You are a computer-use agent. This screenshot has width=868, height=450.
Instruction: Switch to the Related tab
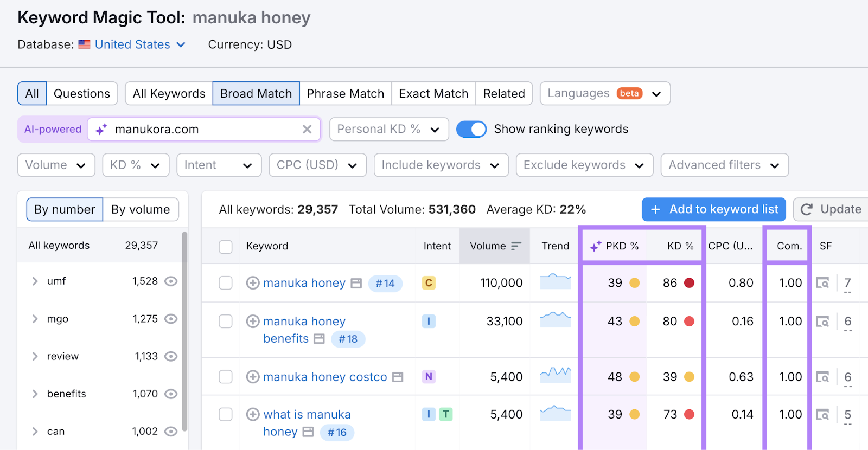point(504,93)
